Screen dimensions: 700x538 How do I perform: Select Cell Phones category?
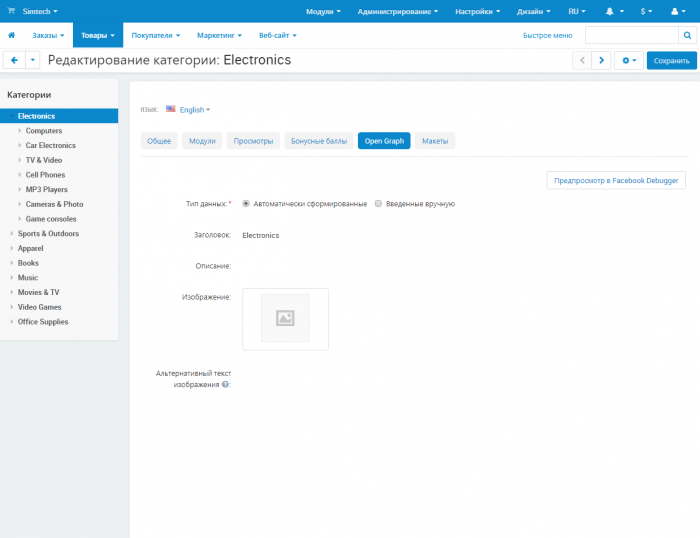pyautogui.click(x=45, y=175)
